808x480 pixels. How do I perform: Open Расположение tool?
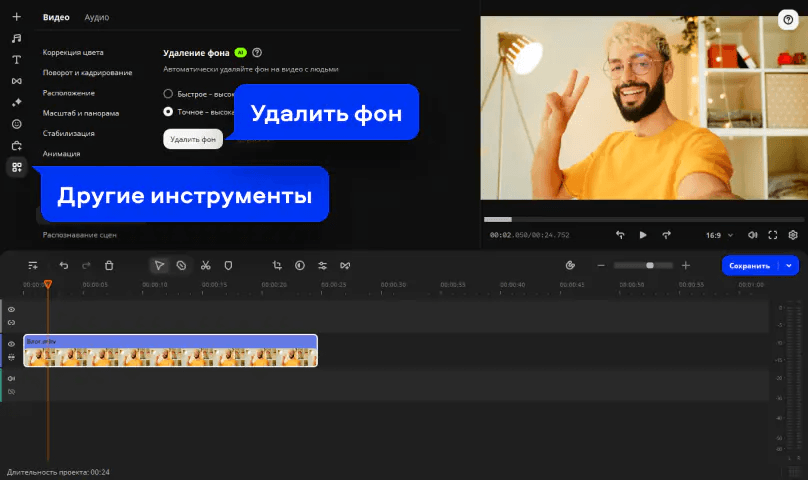click(x=69, y=93)
